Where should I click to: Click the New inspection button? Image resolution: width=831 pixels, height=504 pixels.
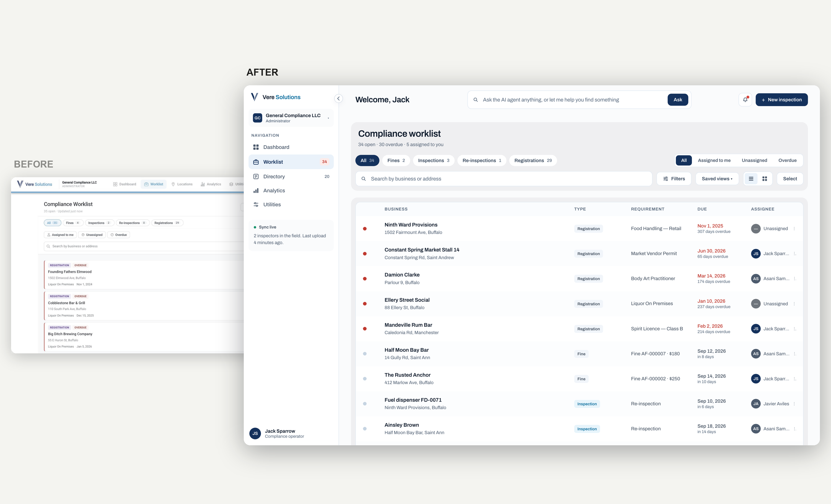pyautogui.click(x=781, y=100)
